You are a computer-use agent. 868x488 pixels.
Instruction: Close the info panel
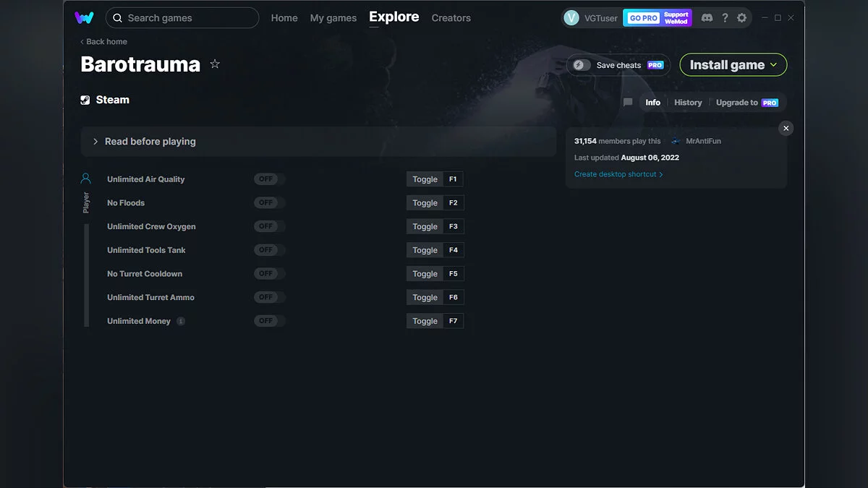786,128
